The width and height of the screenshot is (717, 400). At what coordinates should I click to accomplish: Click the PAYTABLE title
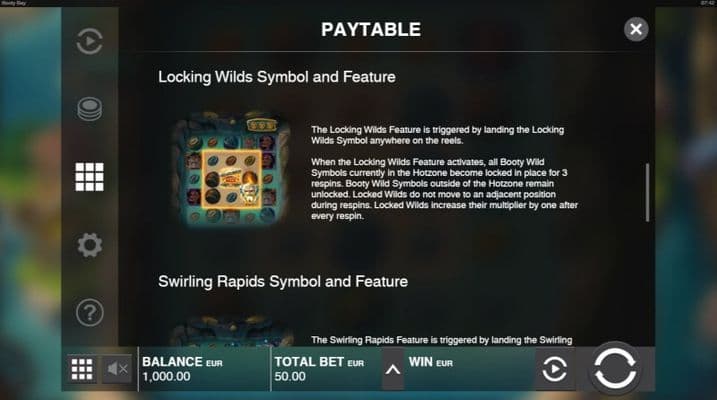coord(371,30)
